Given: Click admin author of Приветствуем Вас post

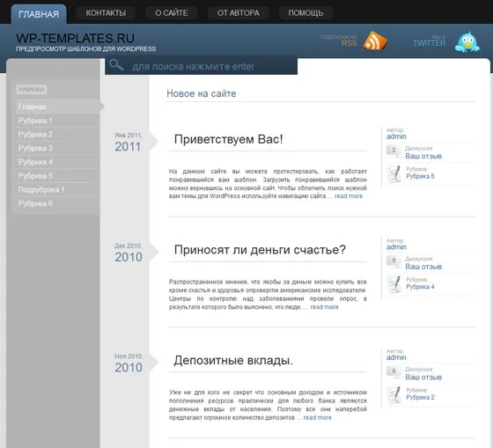Looking at the screenshot, I should (x=396, y=136).
